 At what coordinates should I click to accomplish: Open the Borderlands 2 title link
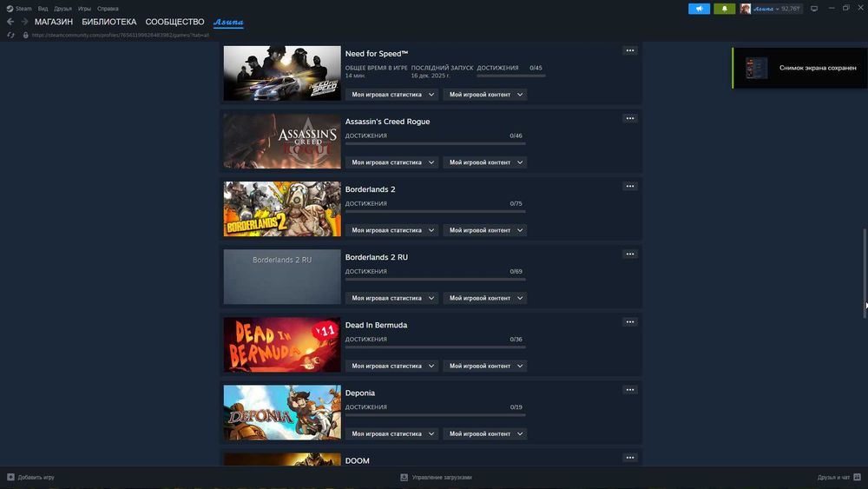371,189
